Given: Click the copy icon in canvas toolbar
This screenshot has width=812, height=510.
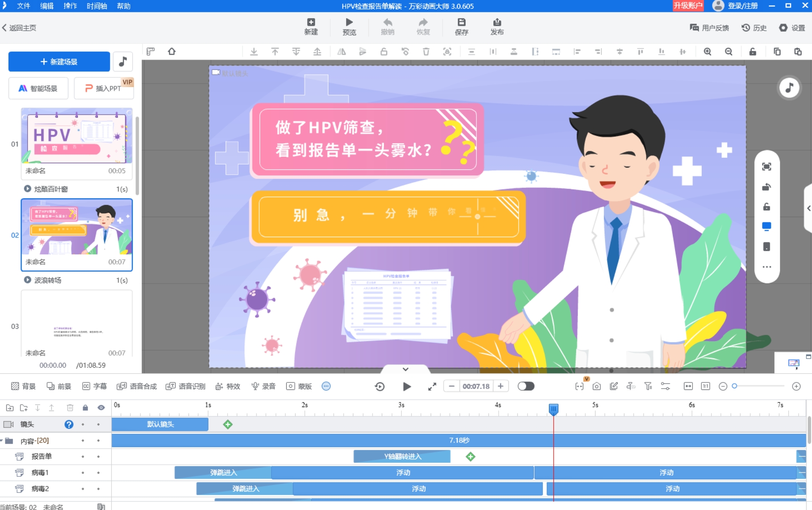Looking at the screenshot, I should [x=777, y=52].
